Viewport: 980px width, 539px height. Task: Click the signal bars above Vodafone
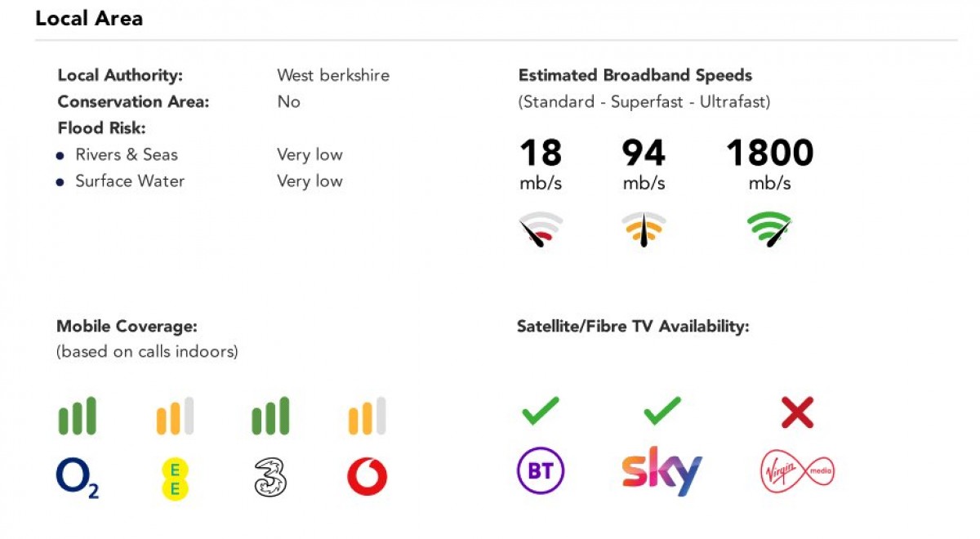(x=367, y=416)
